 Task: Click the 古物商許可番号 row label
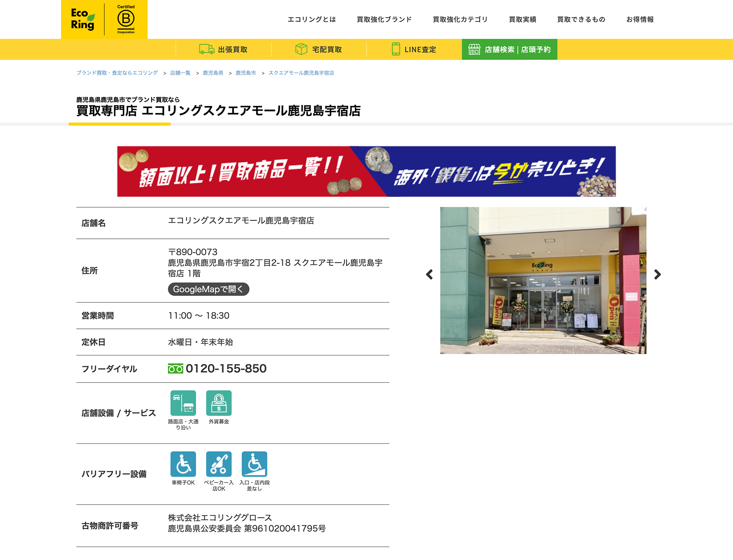(x=110, y=526)
